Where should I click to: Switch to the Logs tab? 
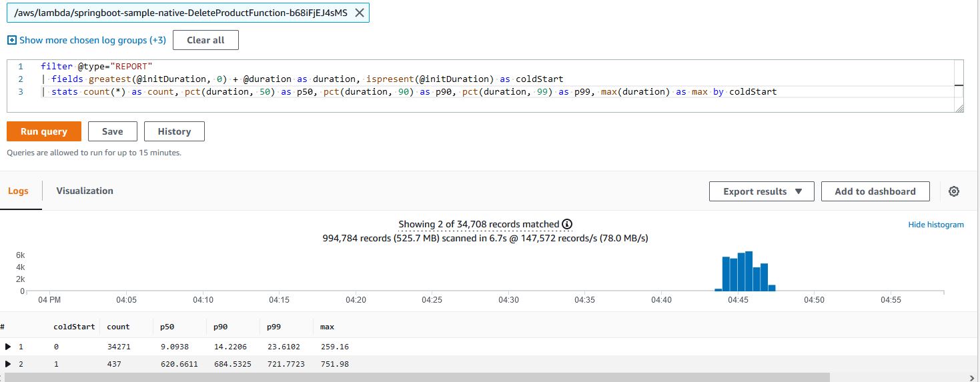pyautogui.click(x=18, y=191)
